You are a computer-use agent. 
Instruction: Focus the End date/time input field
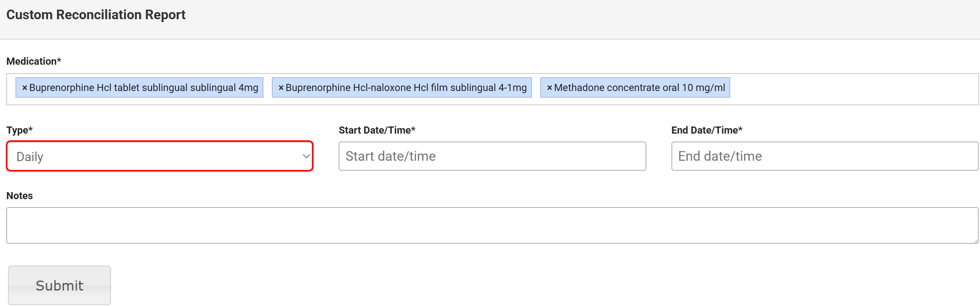coord(824,156)
